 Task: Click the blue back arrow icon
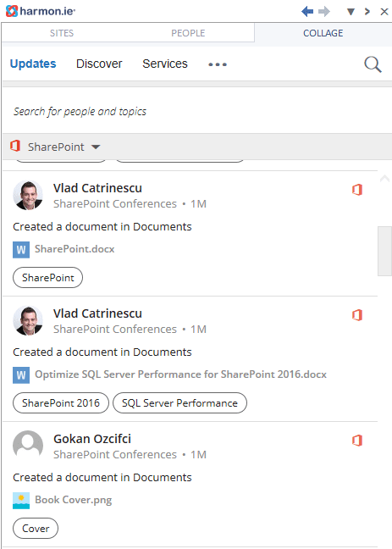(x=307, y=12)
